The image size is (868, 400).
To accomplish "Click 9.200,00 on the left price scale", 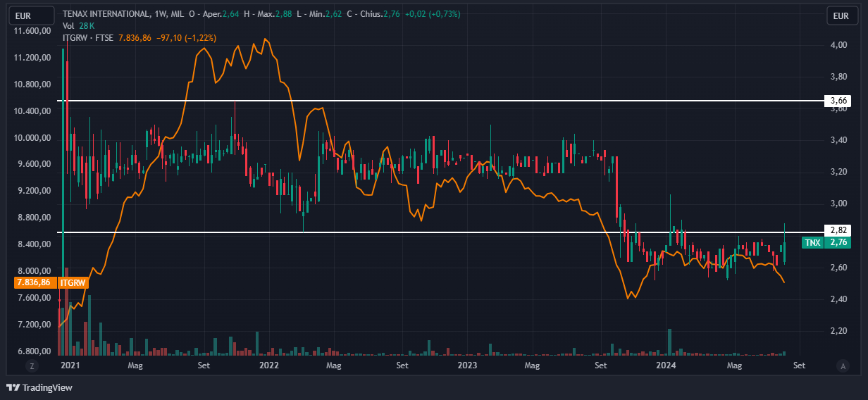I will click(x=35, y=191).
